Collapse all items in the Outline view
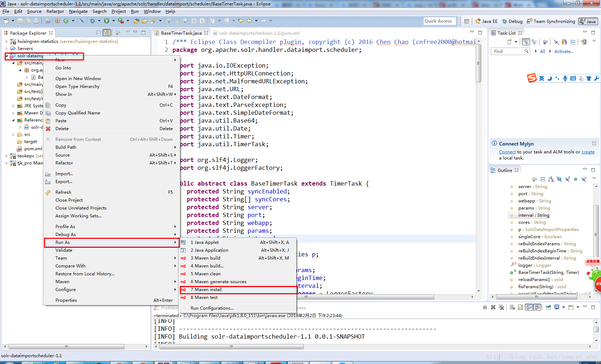Viewport: 601px width, 364px height. [543, 179]
